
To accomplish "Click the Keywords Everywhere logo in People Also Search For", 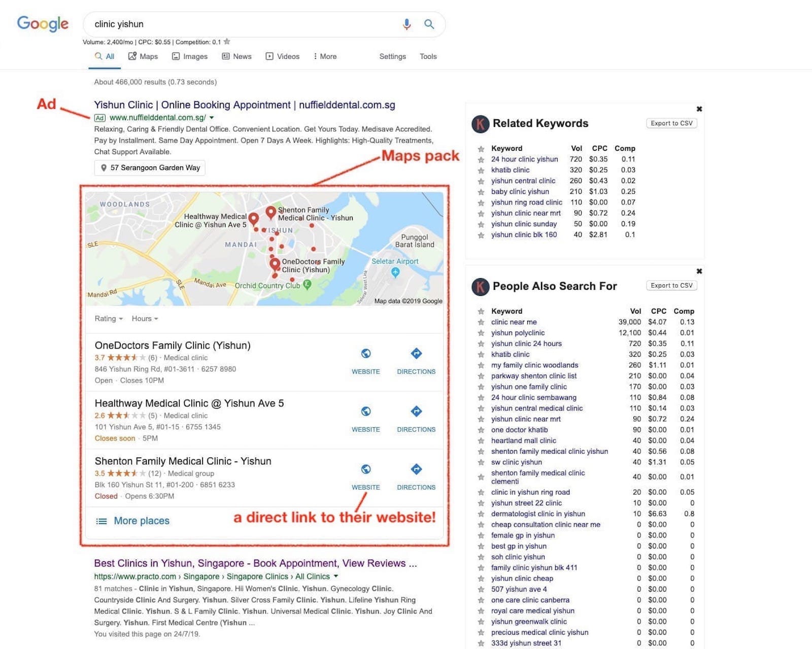I will tap(480, 287).
